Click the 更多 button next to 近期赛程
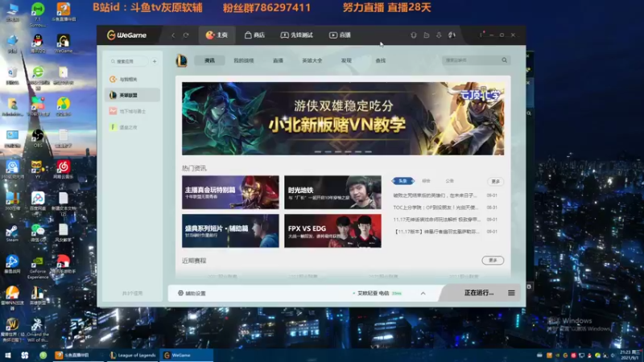The height and width of the screenshot is (362, 644). [x=493, y=260]
